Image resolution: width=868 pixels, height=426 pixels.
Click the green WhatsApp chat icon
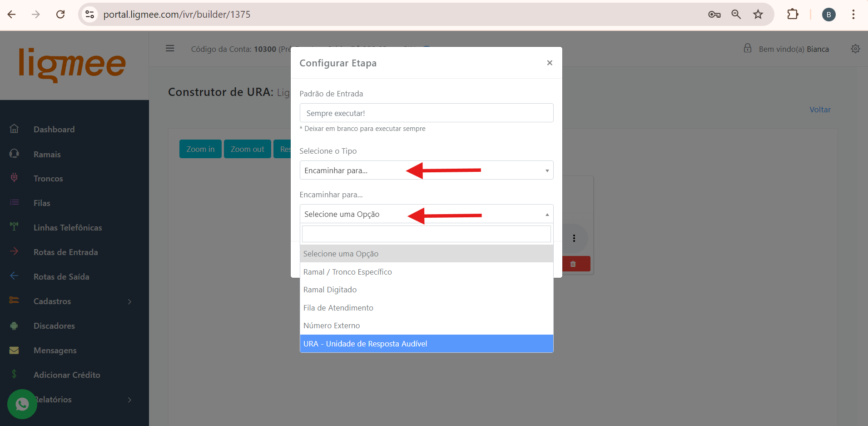[x=22, y=404]
